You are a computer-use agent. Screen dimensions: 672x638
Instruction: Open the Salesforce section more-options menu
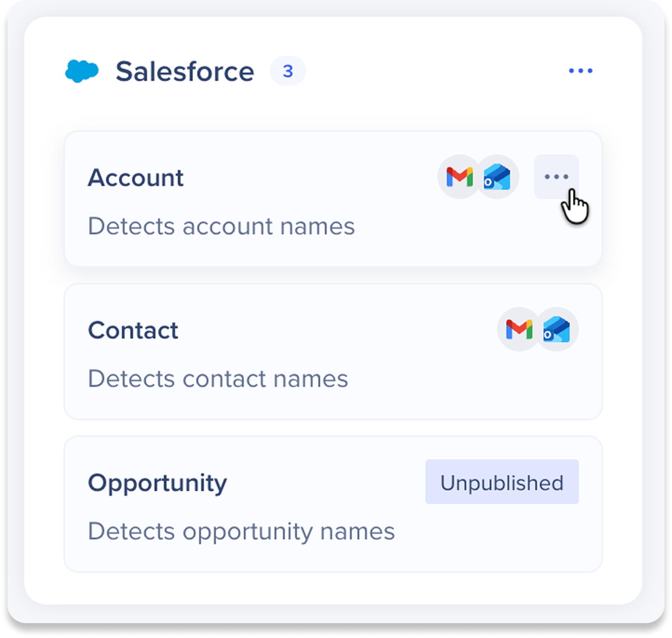point(580,71)
